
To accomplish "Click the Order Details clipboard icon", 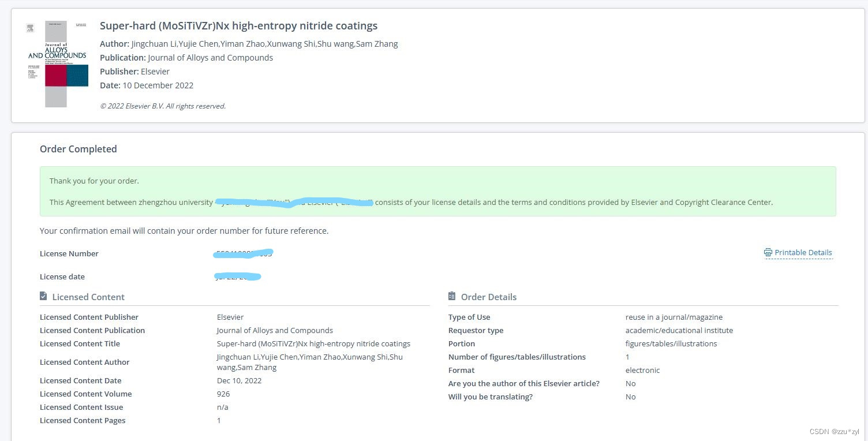I will point(452,296).
